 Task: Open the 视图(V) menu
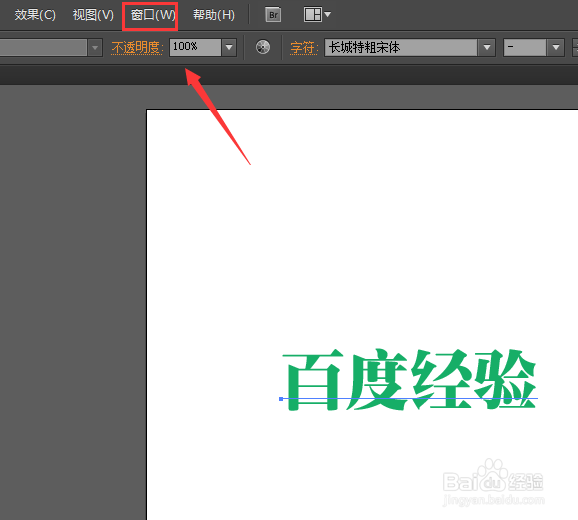93,15
